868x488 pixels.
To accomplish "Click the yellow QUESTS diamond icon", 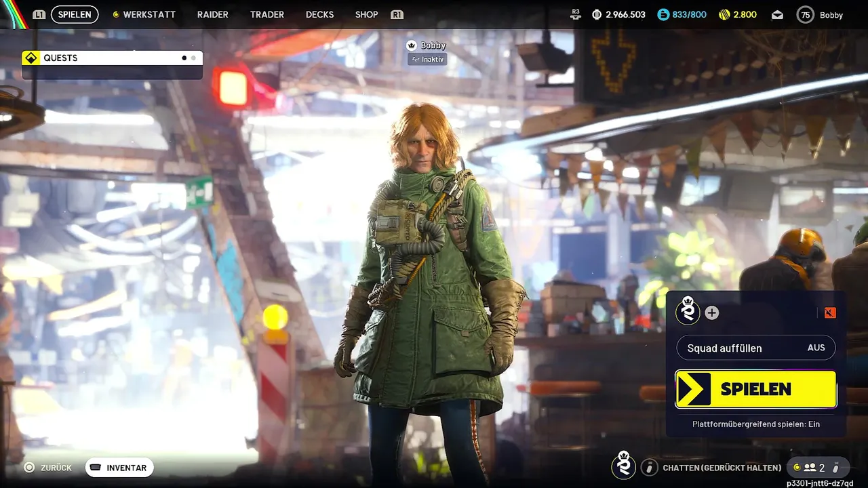I will (x=30, y=58).
